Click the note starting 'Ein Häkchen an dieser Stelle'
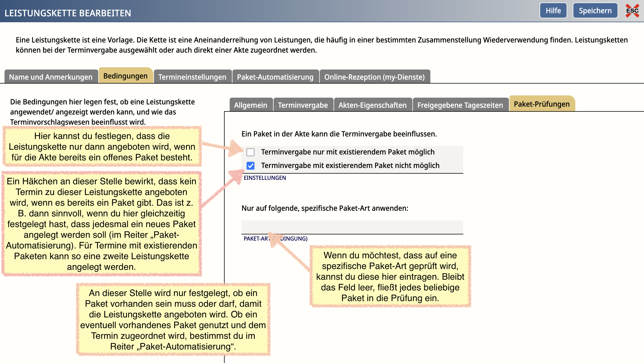Viewport: 644px width, 363px height. click(101, 224)
